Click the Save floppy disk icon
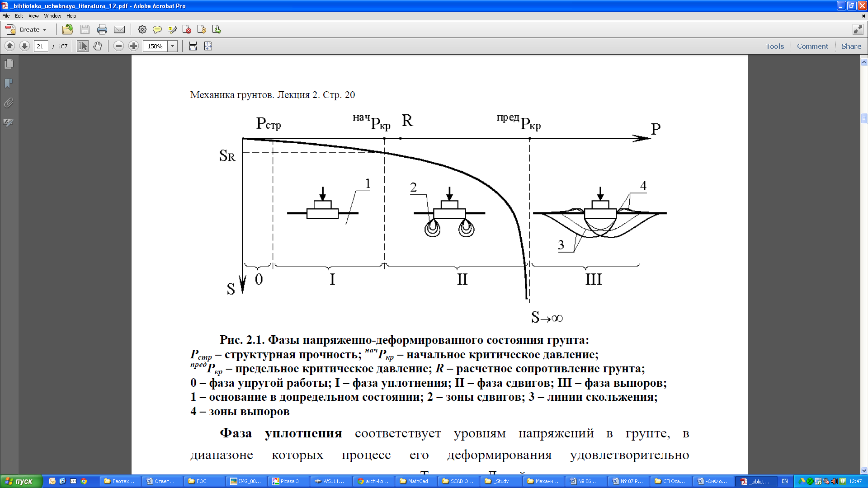 85,29
